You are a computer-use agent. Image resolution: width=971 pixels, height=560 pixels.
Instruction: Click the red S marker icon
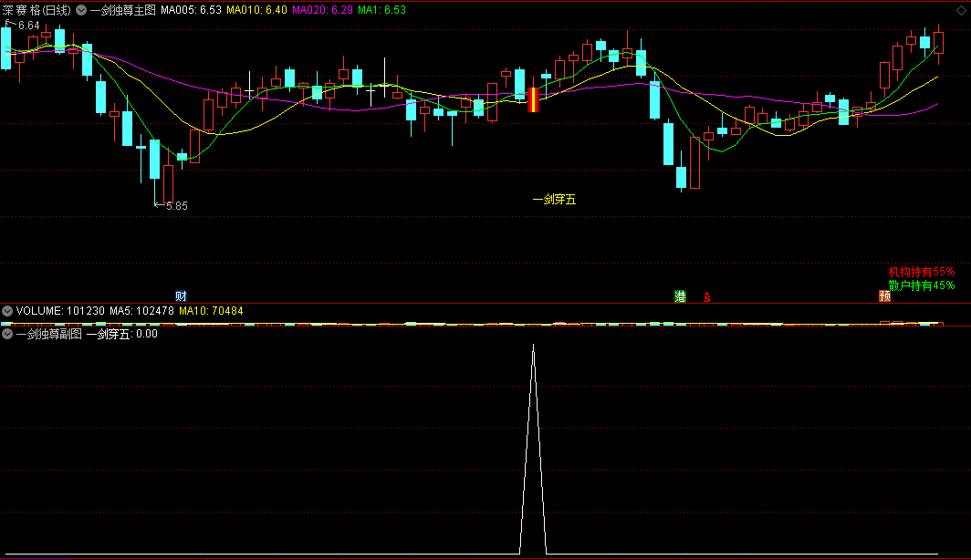706,297
